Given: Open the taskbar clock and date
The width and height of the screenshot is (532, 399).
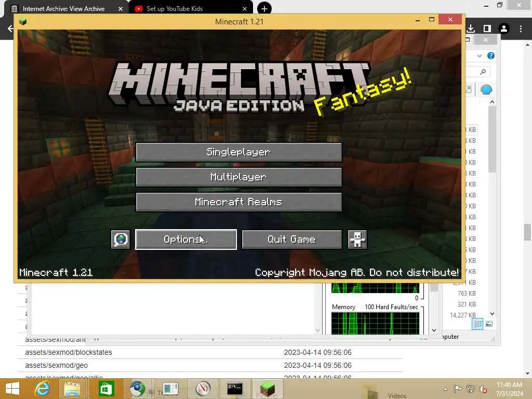Looking at the screenshot, I should [x=509, y=389].
